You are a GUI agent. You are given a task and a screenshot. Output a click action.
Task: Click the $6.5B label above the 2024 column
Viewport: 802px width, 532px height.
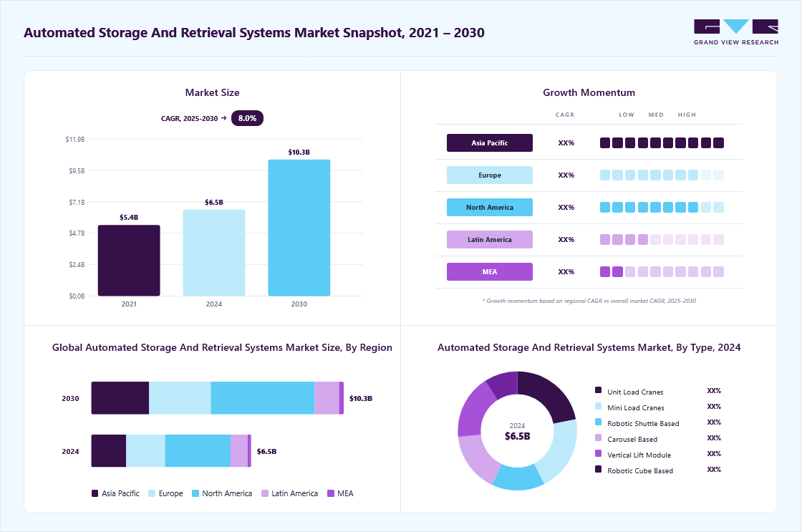[214, 202]
